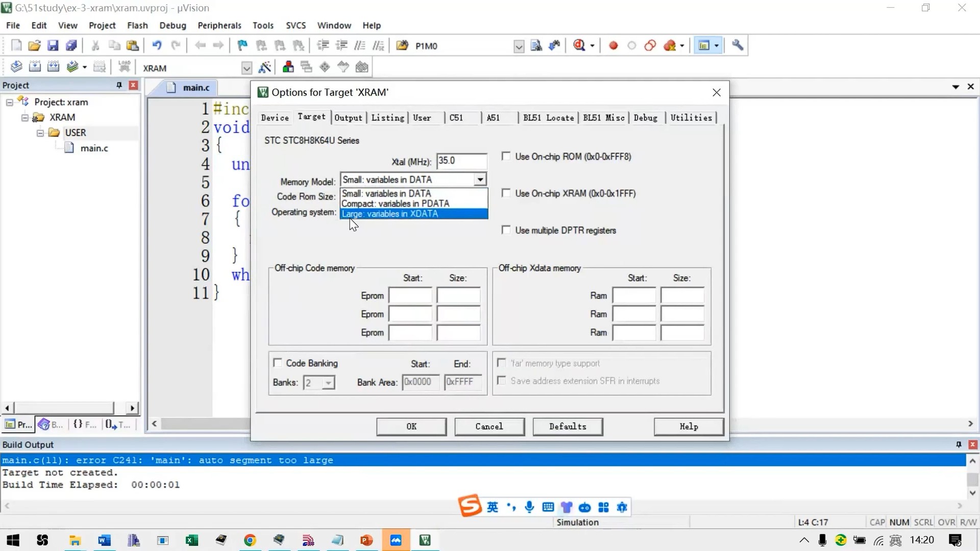Switch to the Device tab
Screen dimensions: 980x551
[275, 118]
